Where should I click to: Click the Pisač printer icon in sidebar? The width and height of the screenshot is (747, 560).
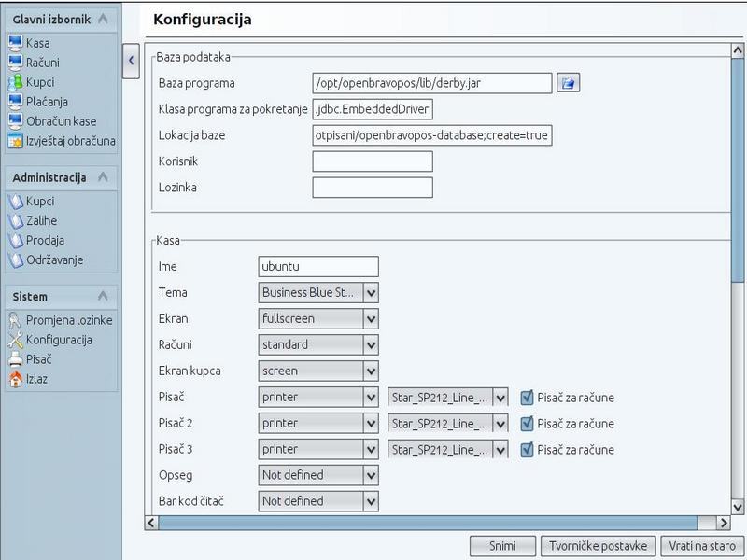[15, 359]
